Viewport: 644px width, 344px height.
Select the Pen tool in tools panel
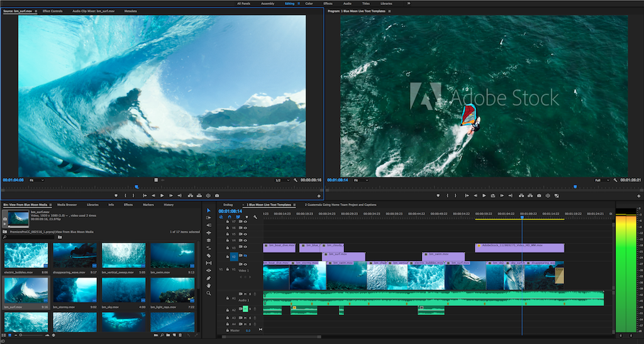[x=209, y=279]
